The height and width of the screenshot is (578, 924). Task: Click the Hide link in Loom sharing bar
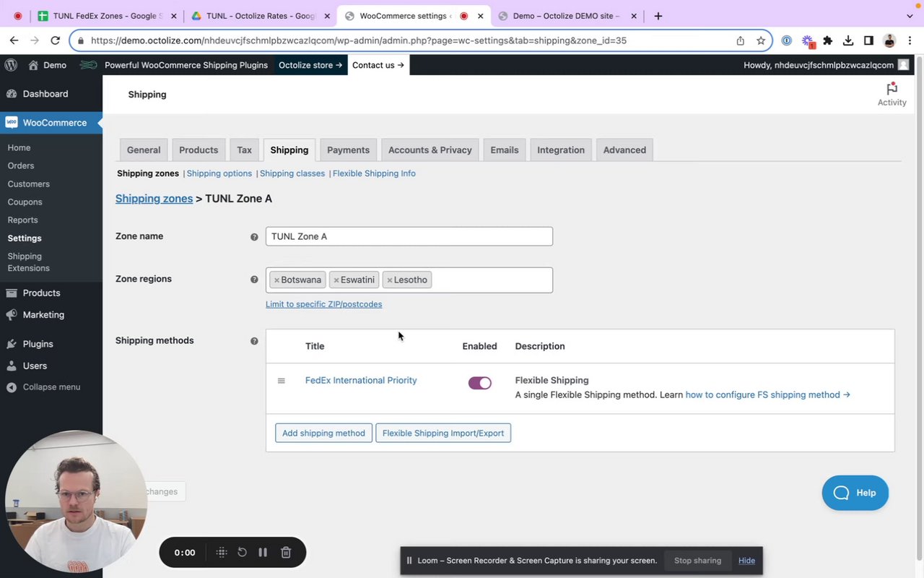746,561
